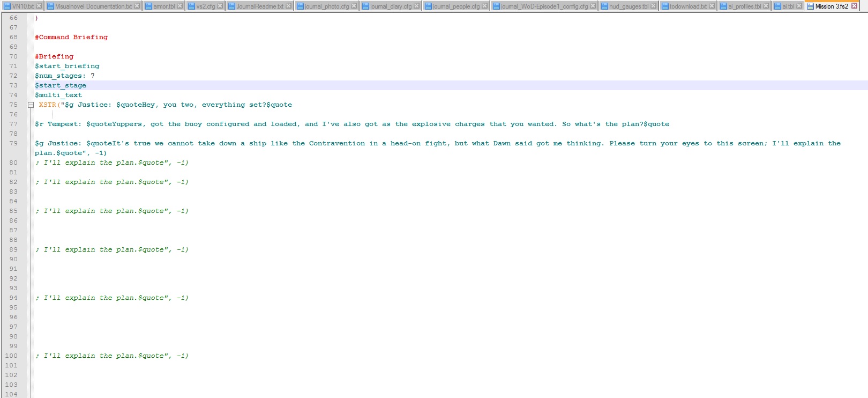Click line number 104 in the margin

coord(11,394)
